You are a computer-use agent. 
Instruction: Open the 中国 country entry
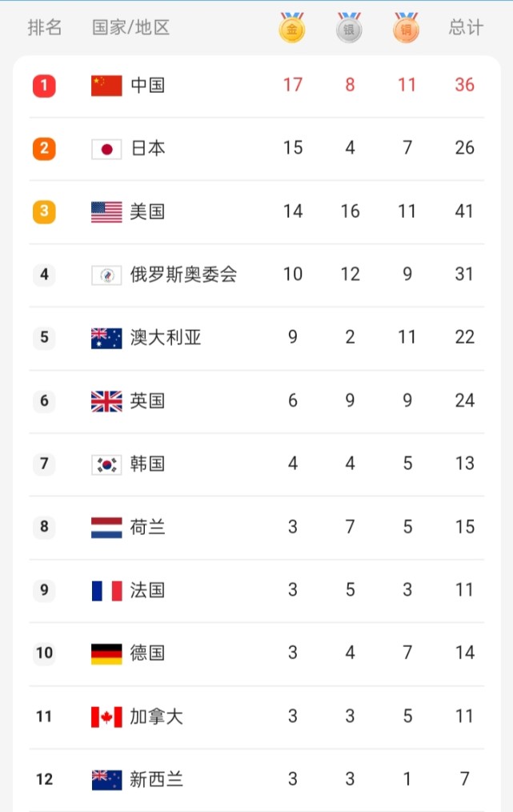[148, 85]
